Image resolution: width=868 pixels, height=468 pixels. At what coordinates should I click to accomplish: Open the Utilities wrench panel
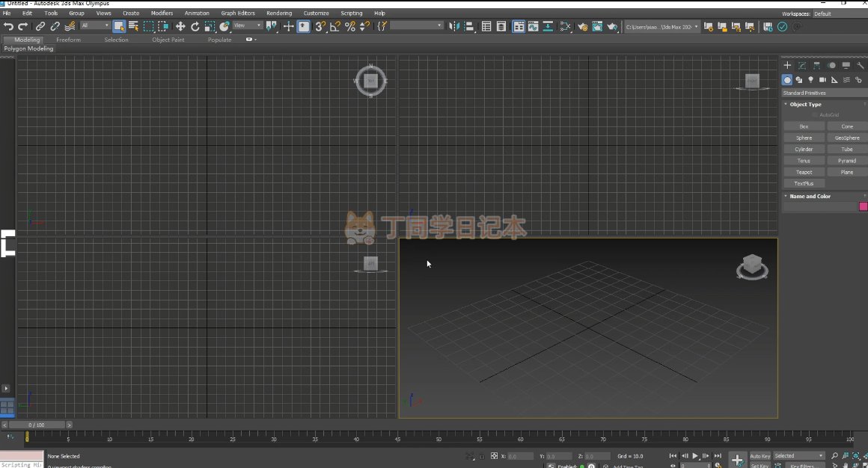point(860,66)
